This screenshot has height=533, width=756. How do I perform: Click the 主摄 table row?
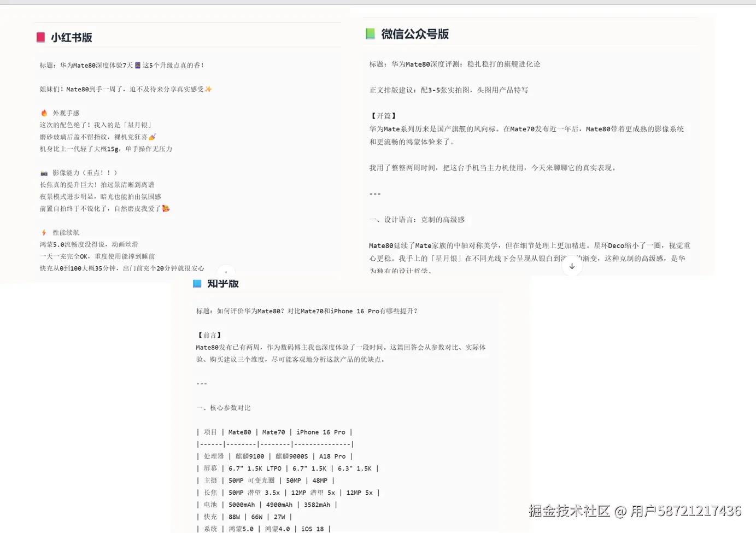[x=266, y=481]
